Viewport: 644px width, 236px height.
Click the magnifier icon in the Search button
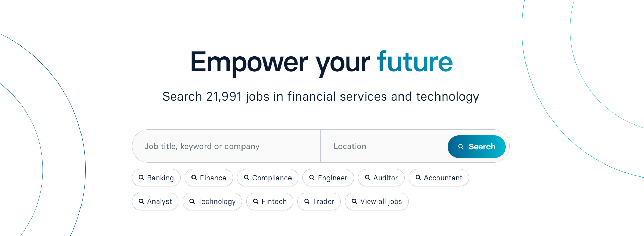coord(461,147)
